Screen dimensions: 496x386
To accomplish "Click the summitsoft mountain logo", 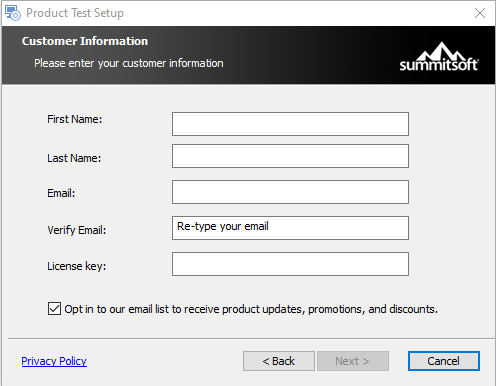I will coord(439,57).
